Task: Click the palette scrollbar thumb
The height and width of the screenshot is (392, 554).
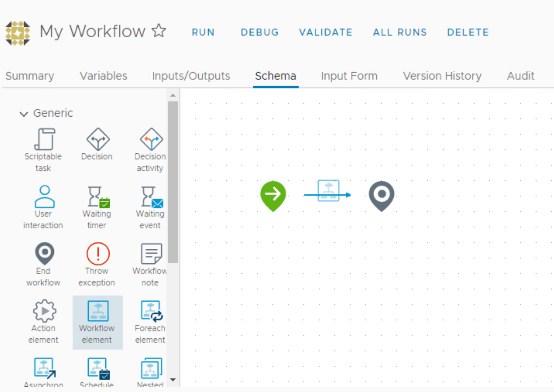Action: click(x=173, y=182)
